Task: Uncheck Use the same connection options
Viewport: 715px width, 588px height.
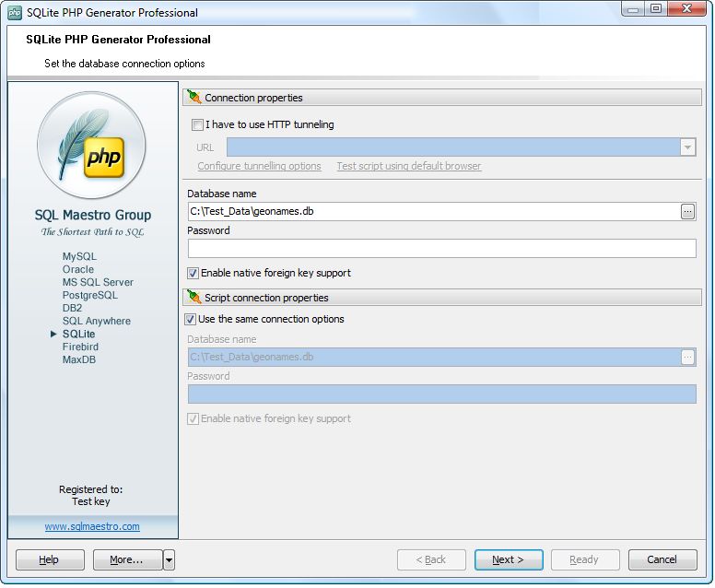Action: tap(191, 319)
